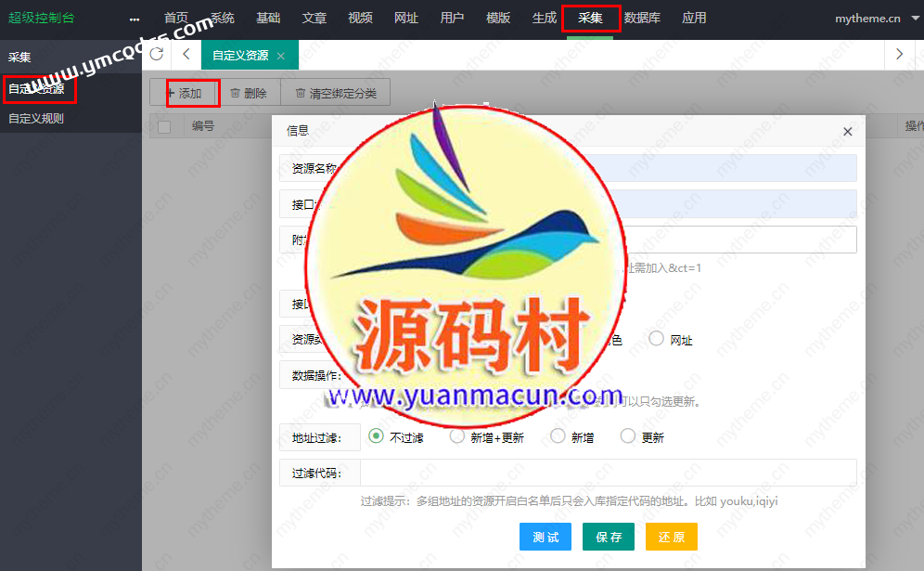Click the three dots icon beside 超级控制台
The height and width of the screenshot is (571, 924).
pyautogui.click(x=135, y=19)
